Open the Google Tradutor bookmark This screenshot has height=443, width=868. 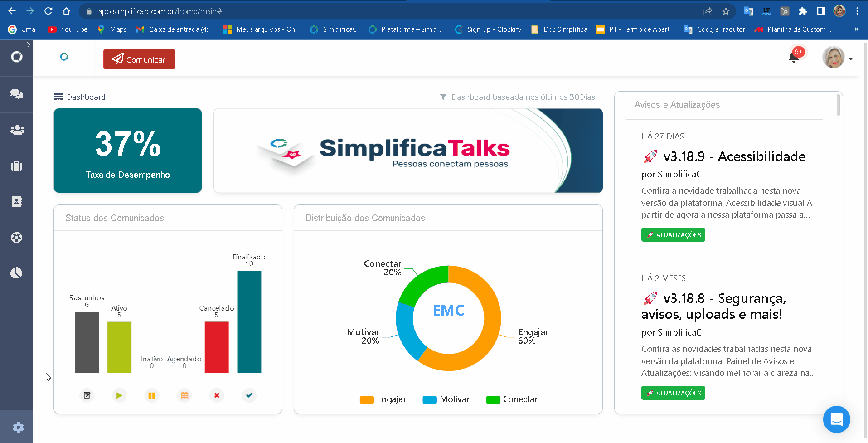pos(714,29)
